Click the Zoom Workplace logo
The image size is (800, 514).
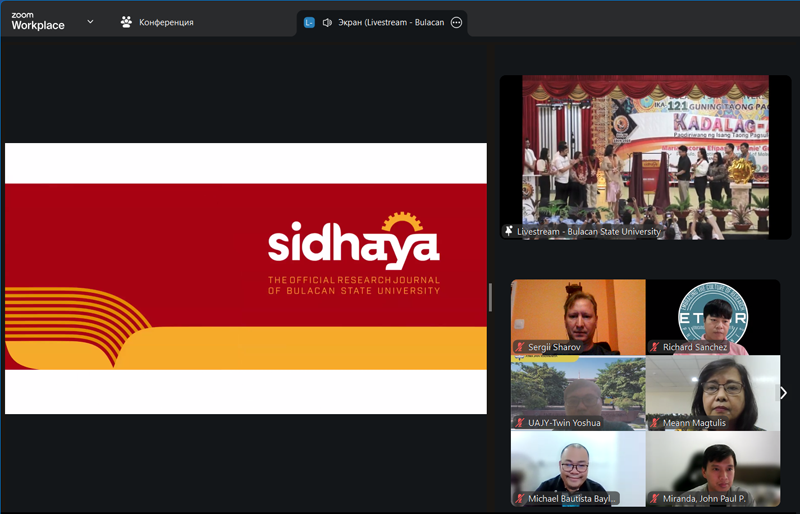(38, 21)
